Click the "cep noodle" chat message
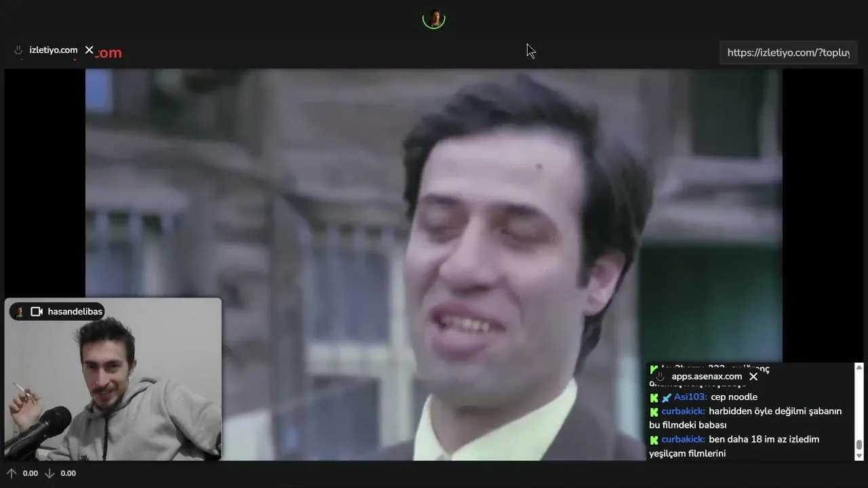Viewport: 868px width, 488px height. point(734,397)
